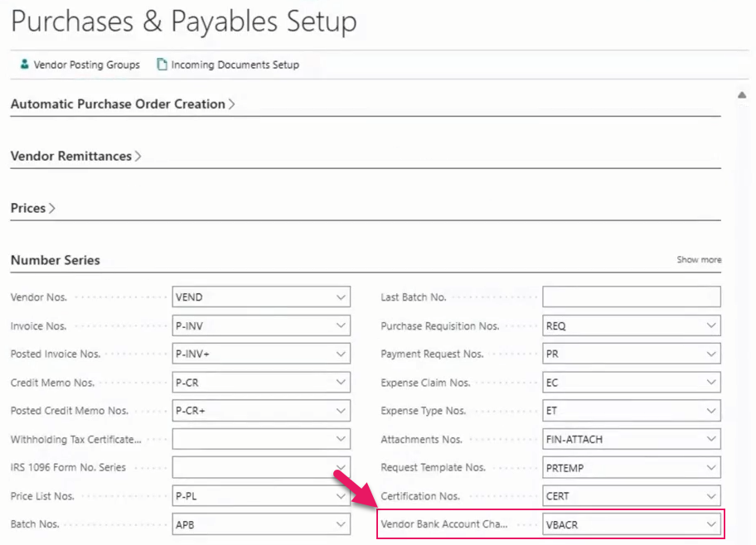Click the Purchase Requisition Nos. label

[x=439, y=326]
